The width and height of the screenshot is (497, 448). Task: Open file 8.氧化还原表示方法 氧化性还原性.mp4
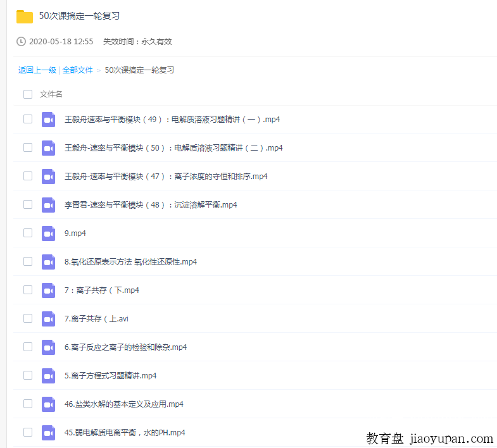click(130, 262)
